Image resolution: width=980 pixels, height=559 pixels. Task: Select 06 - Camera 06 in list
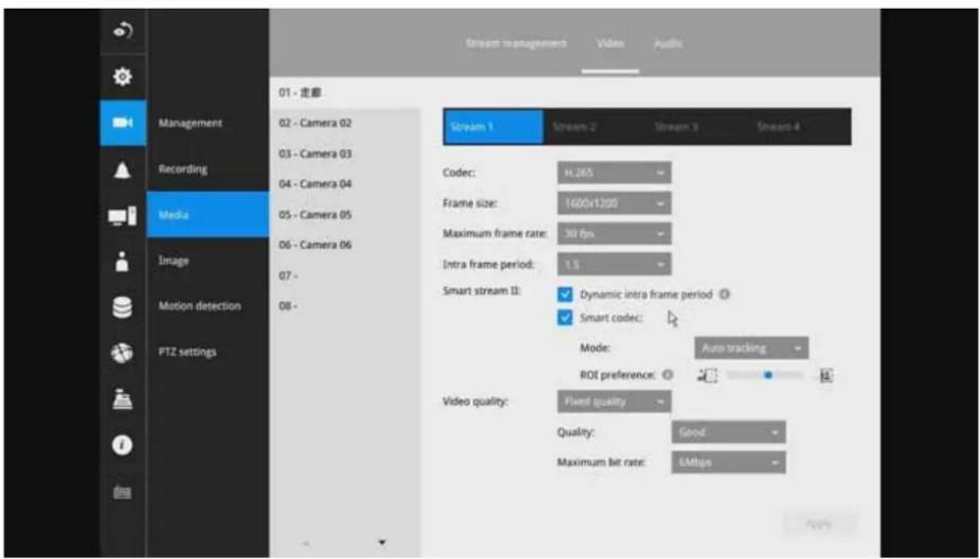(344, 245)
